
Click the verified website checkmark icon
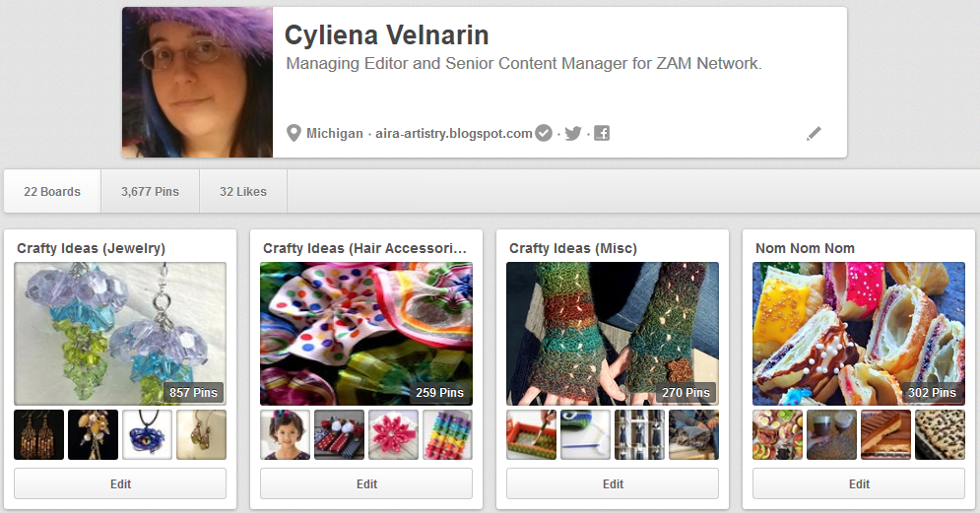click(544, 133)
